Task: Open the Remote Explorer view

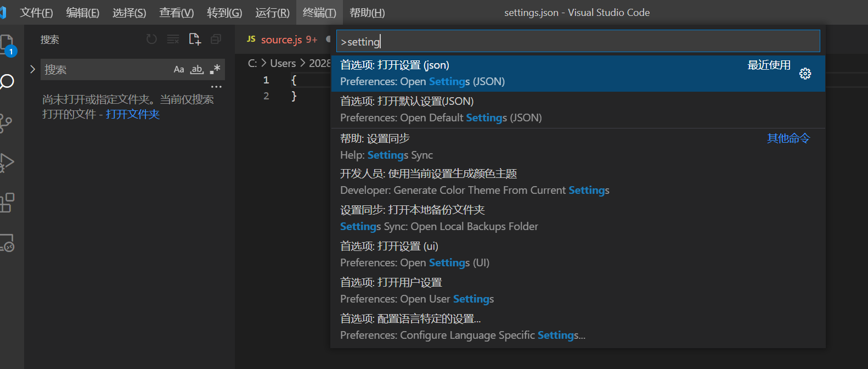Action: [7, 243]
